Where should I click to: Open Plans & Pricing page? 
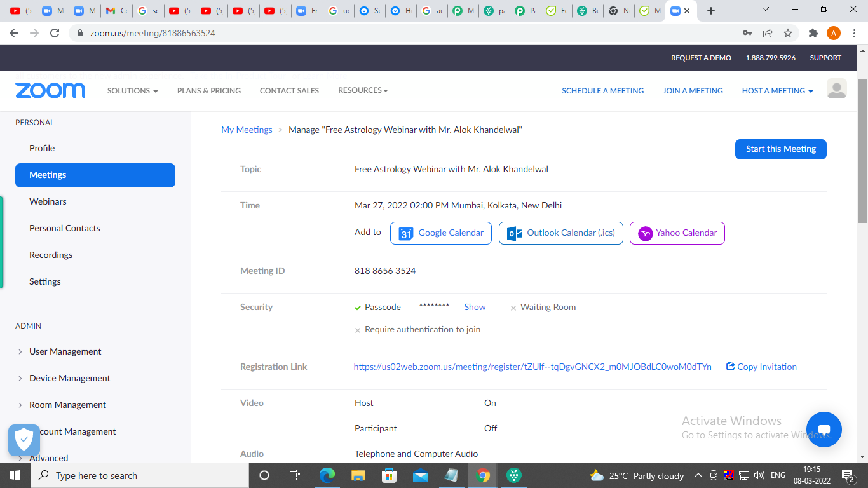tap(209, 91)
